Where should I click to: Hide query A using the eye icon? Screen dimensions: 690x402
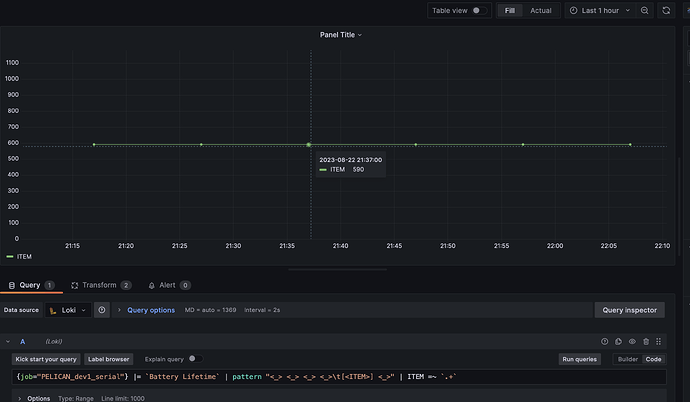pos(632,341)
